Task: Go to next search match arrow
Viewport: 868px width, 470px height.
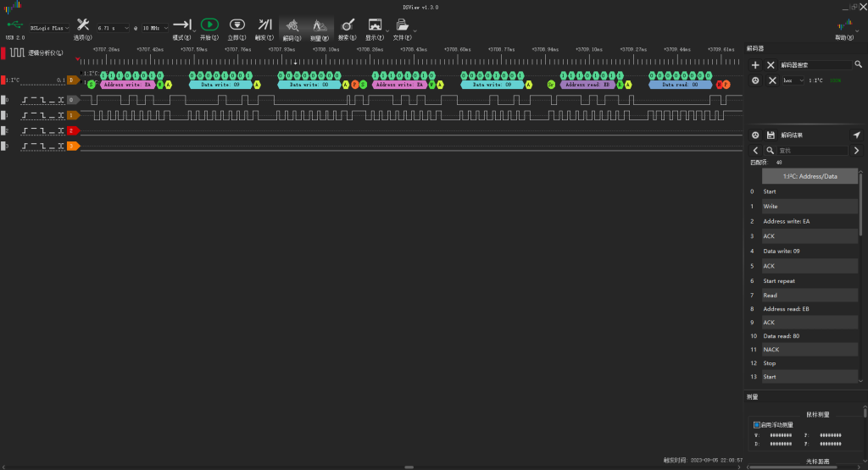Action: 856,151
